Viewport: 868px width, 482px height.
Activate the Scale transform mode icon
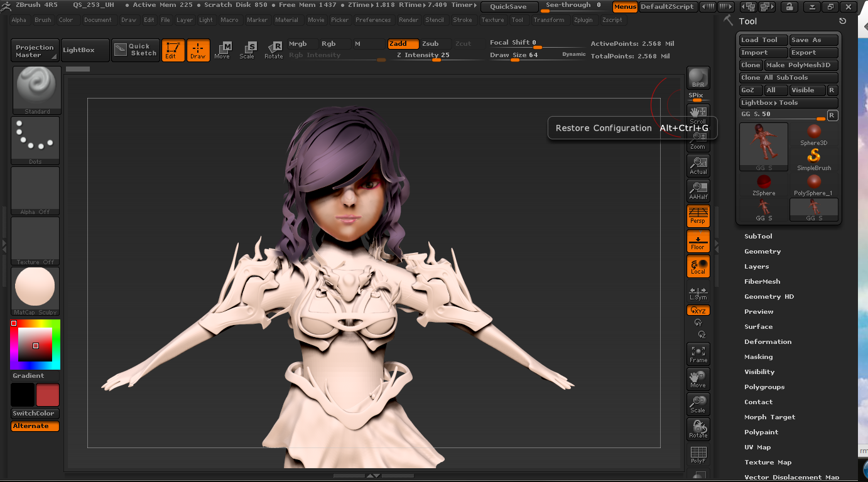[247, 50]
